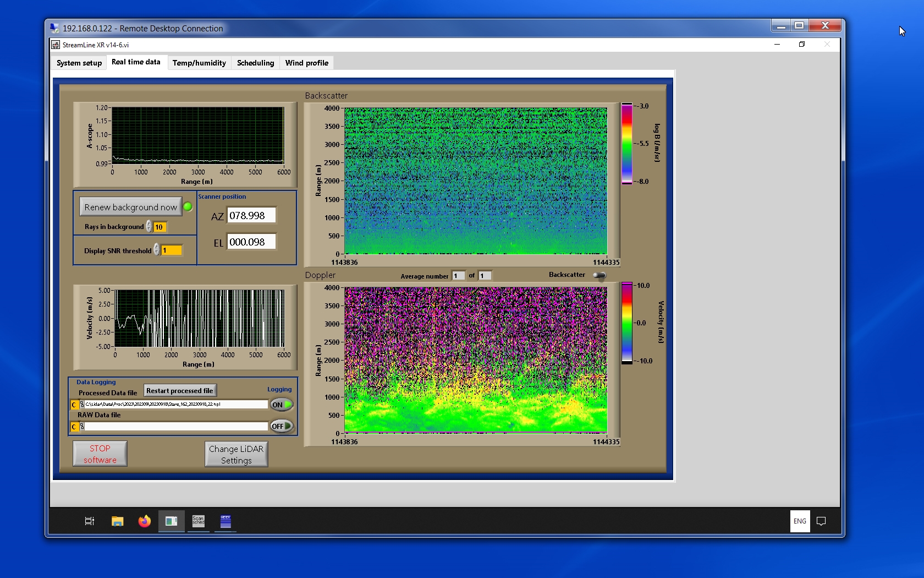Click the StreamLine app taskbar icon

pyautogui.click(x=171, y=521)
